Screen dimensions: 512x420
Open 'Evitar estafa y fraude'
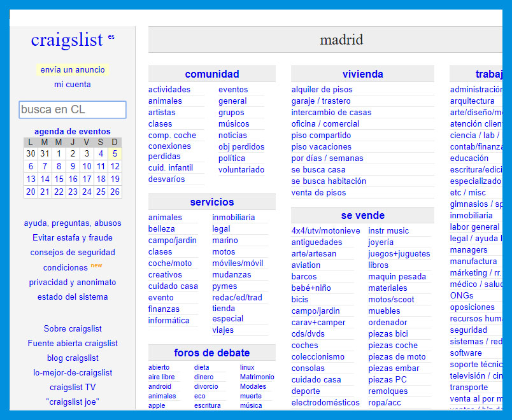pos(73,237)
